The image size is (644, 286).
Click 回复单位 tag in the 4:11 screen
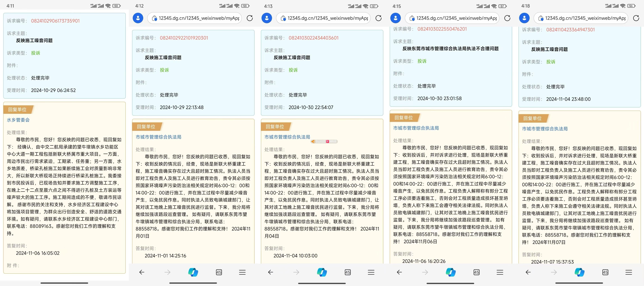[17, 109]
